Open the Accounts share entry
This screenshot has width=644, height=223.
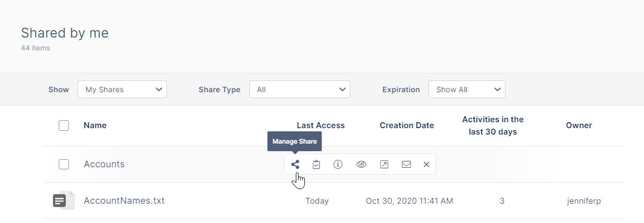click(x=104, y=165)
